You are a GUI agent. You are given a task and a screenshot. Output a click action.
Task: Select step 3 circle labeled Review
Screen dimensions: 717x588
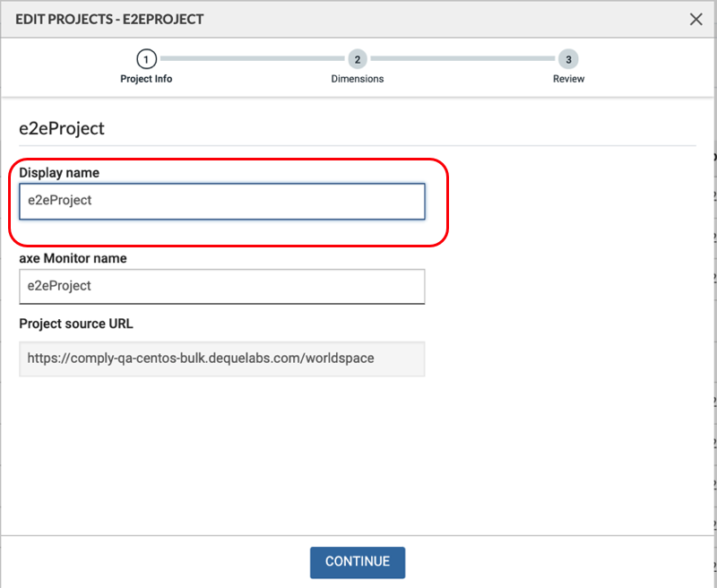tap(568, 58)
